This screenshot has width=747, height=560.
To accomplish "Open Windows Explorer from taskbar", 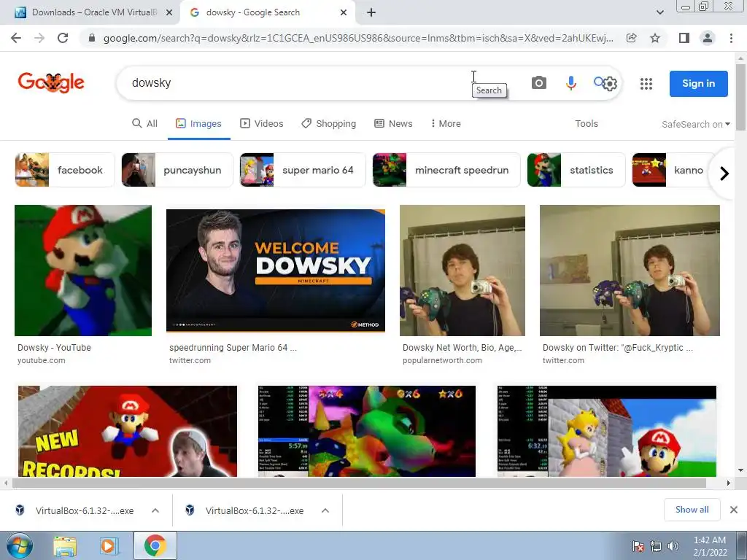I will tap(65, 545).
